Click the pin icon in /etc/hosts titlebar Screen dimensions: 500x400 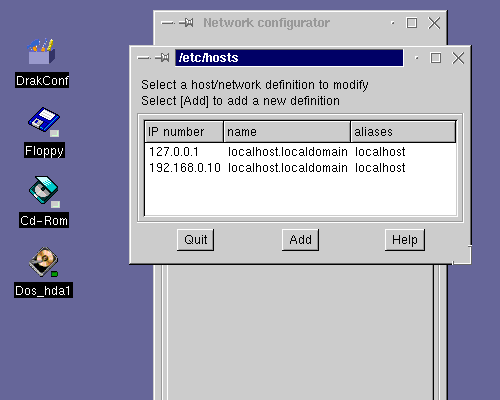[x=162, y=58]
